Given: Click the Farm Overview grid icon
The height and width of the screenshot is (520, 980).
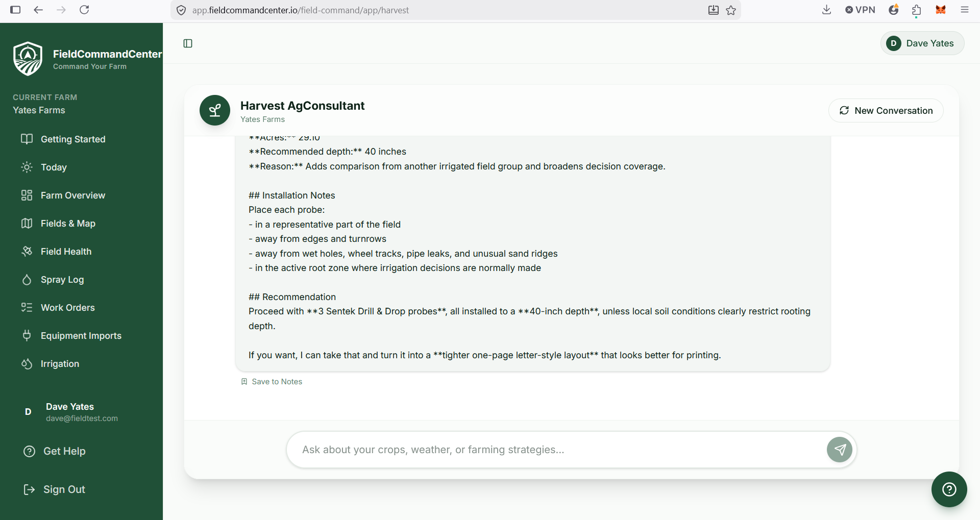Looking at the screenshot, I should click(27, 195).
